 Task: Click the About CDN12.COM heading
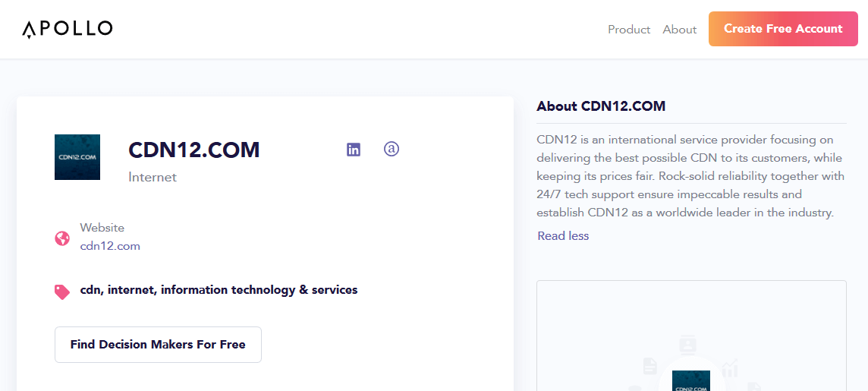click(x=601, y=106)
